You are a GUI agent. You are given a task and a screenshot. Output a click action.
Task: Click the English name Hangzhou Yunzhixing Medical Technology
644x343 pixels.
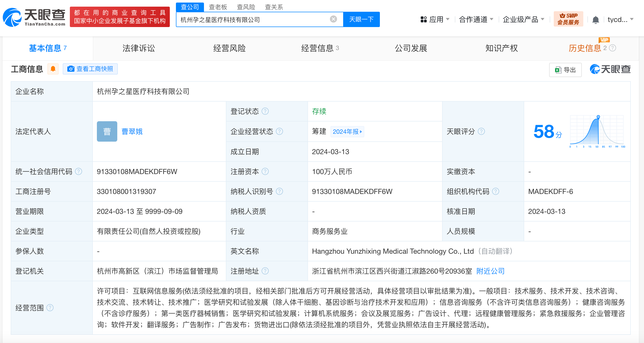coord(393,251)
